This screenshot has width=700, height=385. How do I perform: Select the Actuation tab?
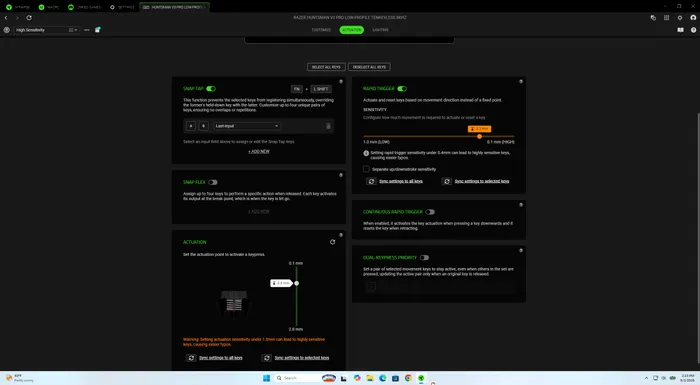tap(352, 30)
